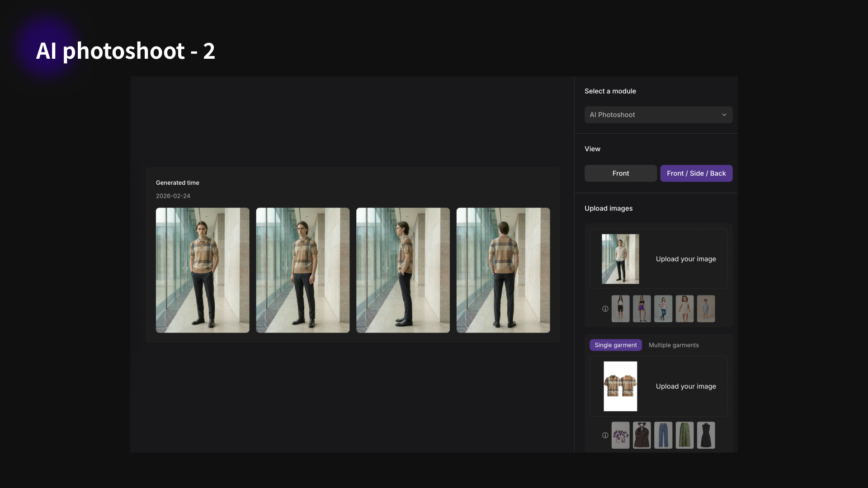Image resolution: width=868 pixels, height=488 pixels.
Task: Select the Front view option
Action: 620,174
